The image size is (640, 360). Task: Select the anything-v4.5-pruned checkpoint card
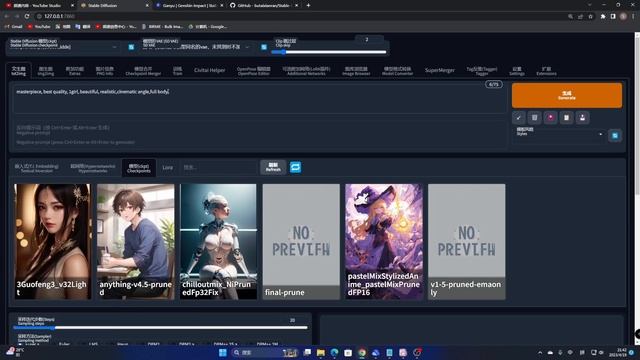pyautogui.click(x=136, y=242)
